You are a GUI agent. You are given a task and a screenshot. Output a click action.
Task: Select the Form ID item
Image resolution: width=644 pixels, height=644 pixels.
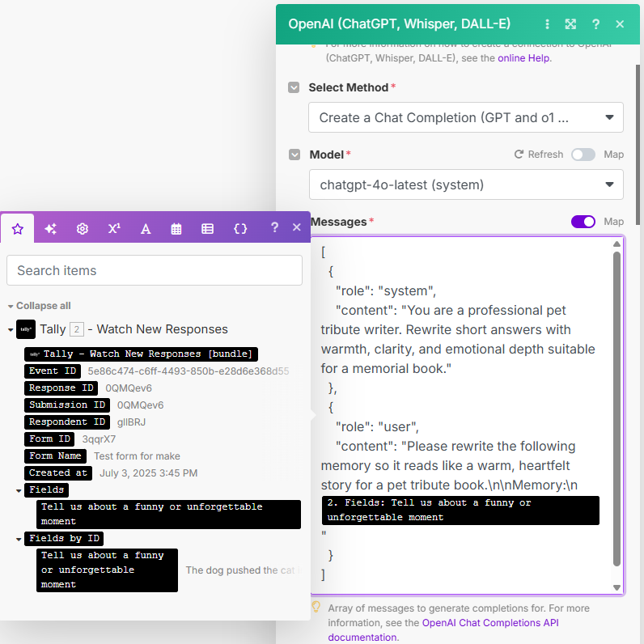49,439
